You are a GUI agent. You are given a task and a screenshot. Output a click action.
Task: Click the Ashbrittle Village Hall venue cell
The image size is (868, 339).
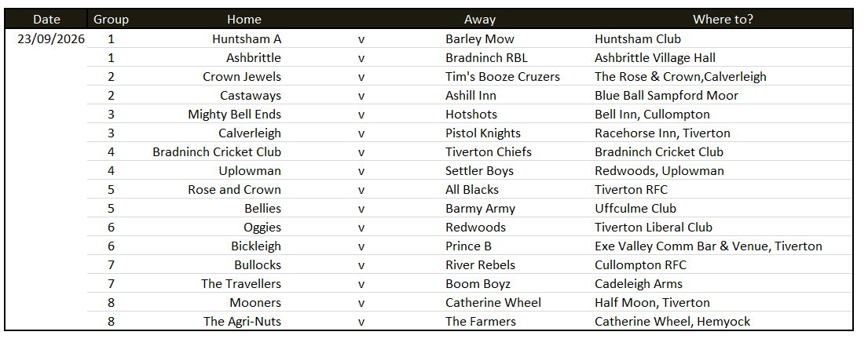pyautogui.click(x=655, y=57)
